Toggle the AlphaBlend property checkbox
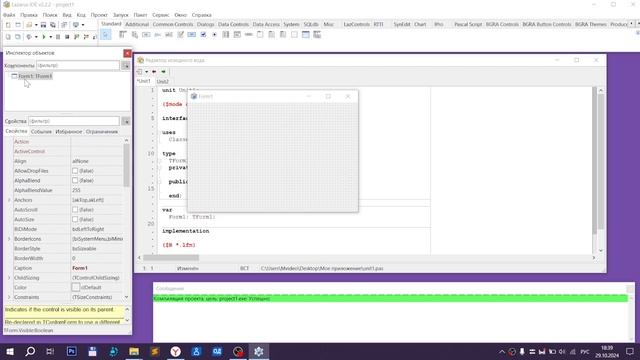The width and height of the screenshot is (640, 360). [75, 180]
